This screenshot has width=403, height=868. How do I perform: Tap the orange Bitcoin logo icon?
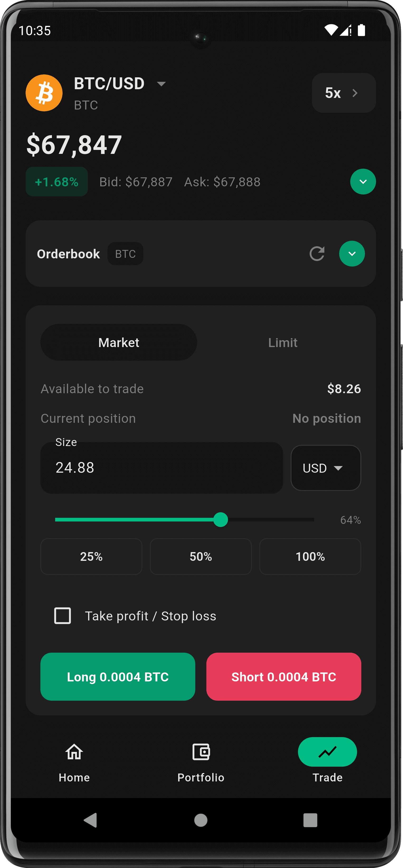click(44, 93)
